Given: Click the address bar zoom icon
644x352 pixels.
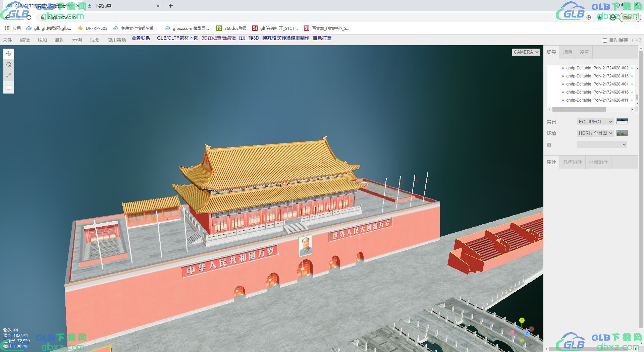Looking at the screenshot, I should 589,17.
